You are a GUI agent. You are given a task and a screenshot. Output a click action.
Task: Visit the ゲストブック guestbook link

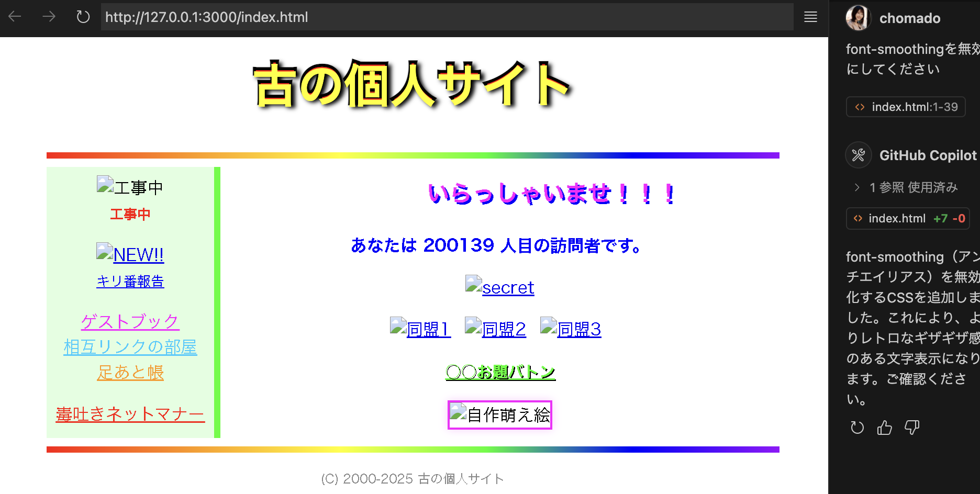130,322
